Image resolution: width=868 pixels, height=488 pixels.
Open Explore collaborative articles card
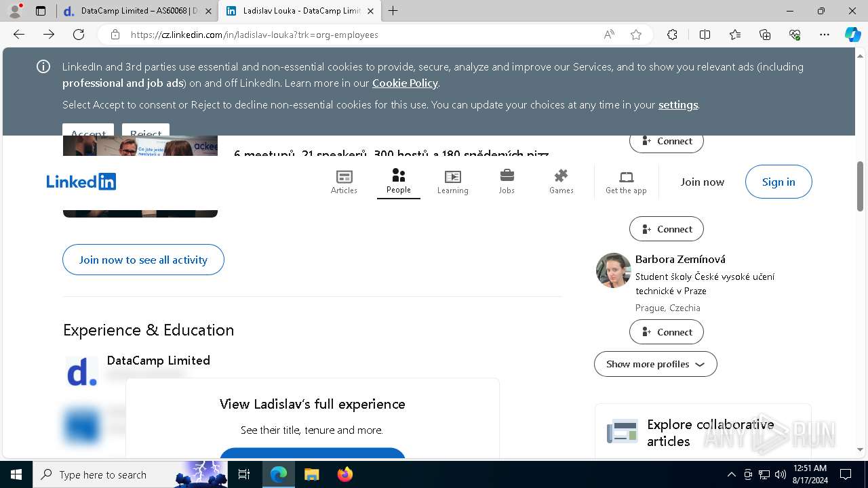tap(703, 432)
